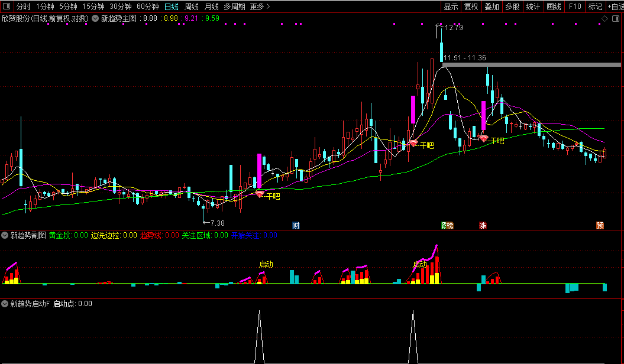Activate the 画线 drawing tools button
The width and height of the screenshot is (624, 364).
click(x=554, y=6)
